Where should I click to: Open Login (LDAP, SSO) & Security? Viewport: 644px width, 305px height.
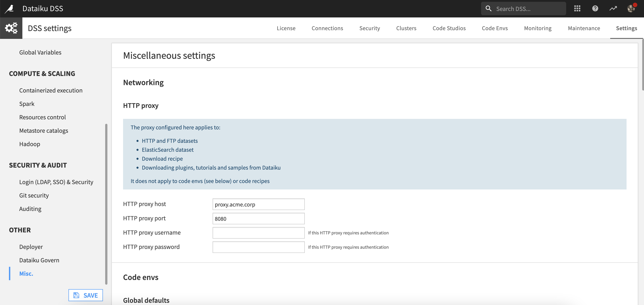56,182
